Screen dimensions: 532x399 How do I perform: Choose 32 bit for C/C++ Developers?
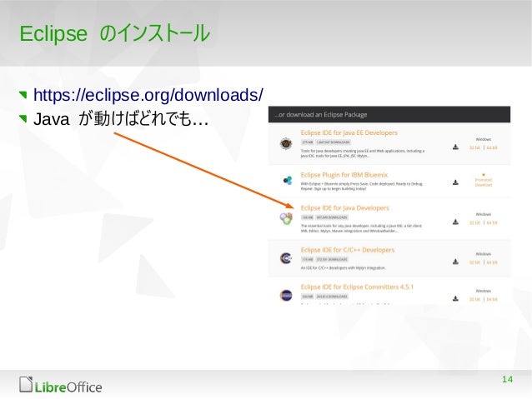click(474, 262)
